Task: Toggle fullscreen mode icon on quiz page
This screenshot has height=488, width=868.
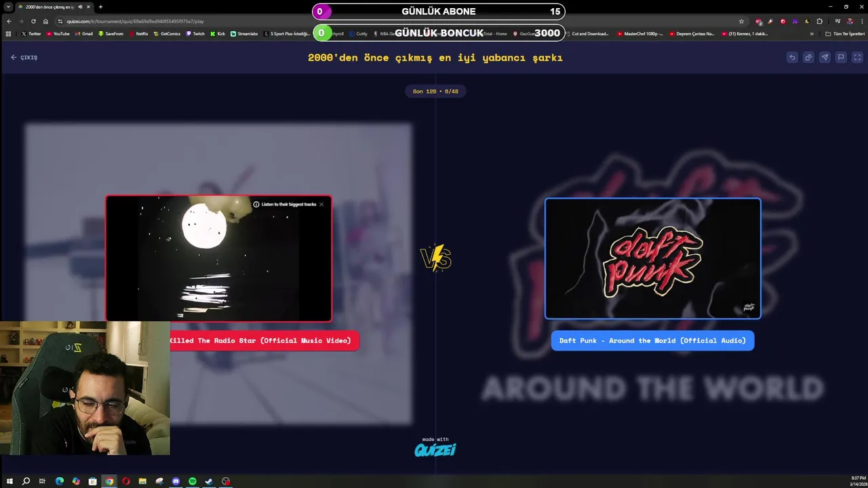Action: click(x=857, y=58)
